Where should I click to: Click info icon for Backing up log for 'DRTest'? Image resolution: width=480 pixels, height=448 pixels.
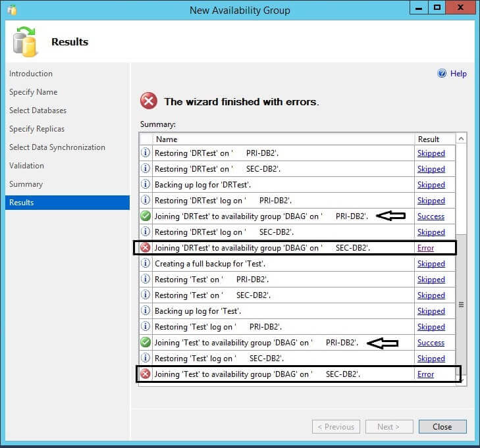146,184
